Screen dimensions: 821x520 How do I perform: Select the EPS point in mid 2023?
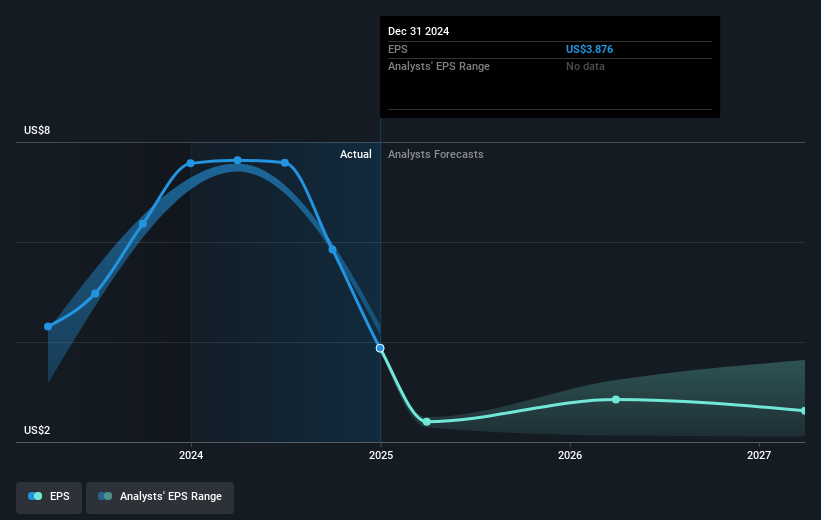coord(95,294)
